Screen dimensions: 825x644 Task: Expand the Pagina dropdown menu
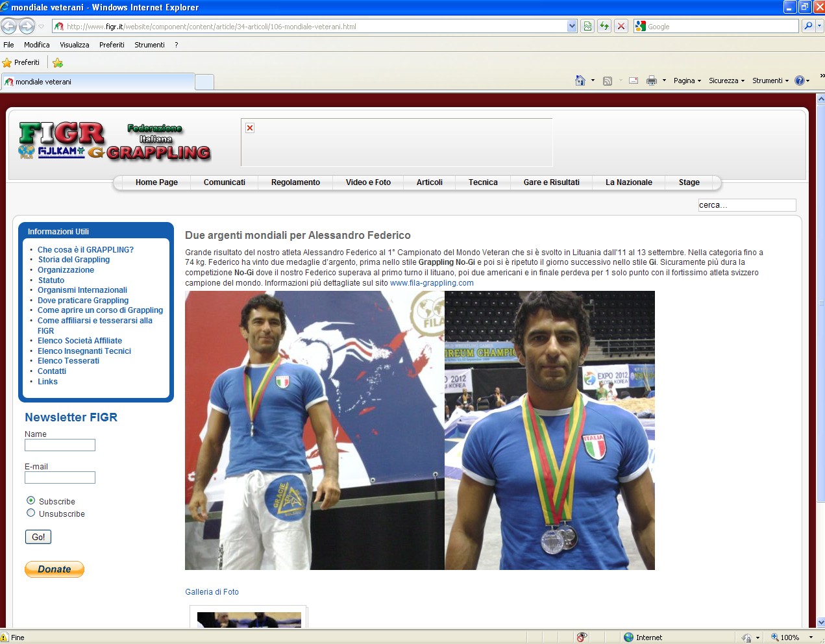pos(687,80)
